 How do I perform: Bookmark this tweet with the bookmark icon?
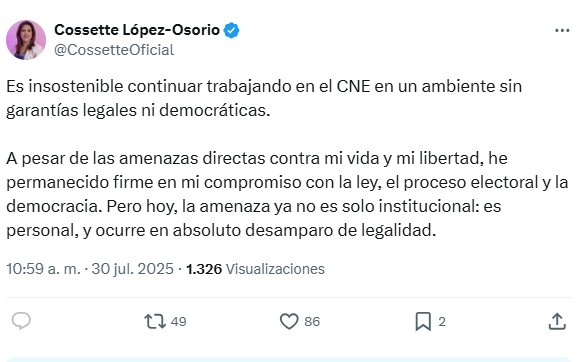423,321
